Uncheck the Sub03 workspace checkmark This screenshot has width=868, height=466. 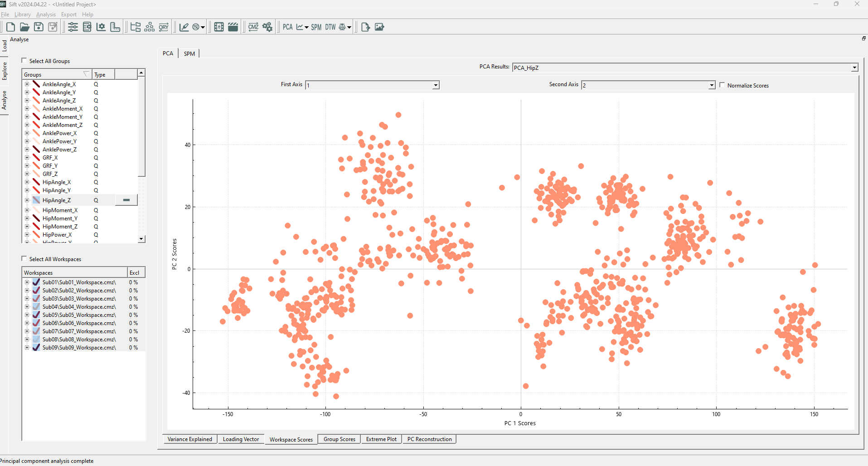36,299
